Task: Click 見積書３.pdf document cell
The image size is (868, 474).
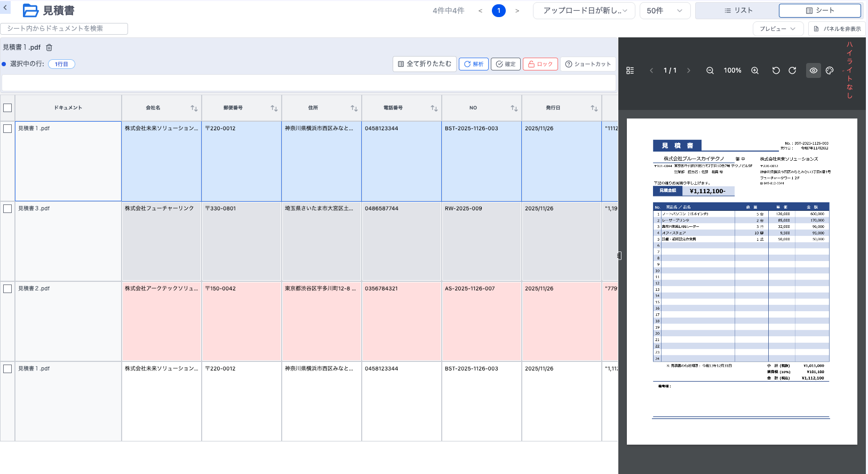Action: click(68, 241)
